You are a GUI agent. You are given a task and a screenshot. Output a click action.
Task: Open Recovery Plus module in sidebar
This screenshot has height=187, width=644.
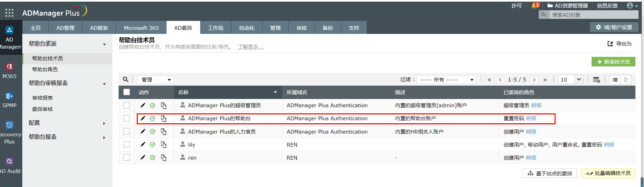coord(10,133)
